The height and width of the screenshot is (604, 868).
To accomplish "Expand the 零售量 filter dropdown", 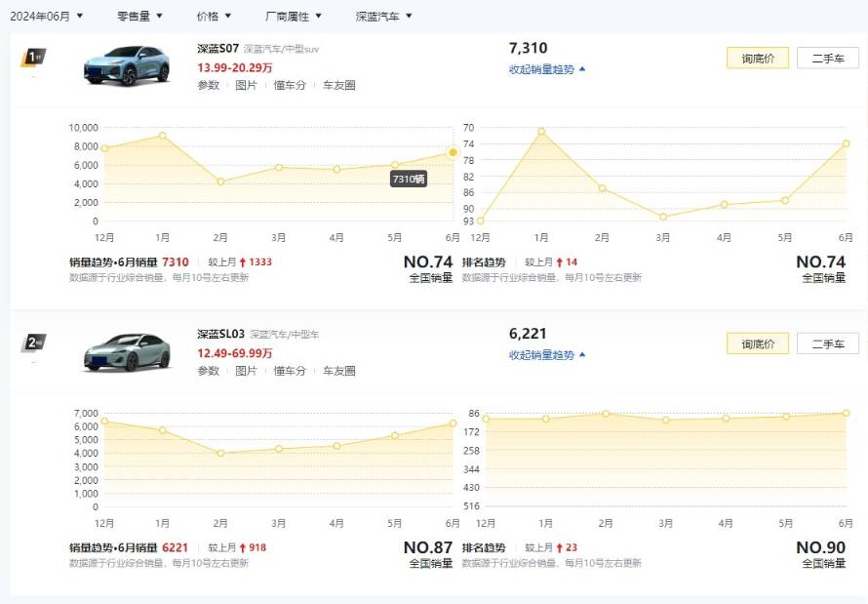I will tap(139, 16).
